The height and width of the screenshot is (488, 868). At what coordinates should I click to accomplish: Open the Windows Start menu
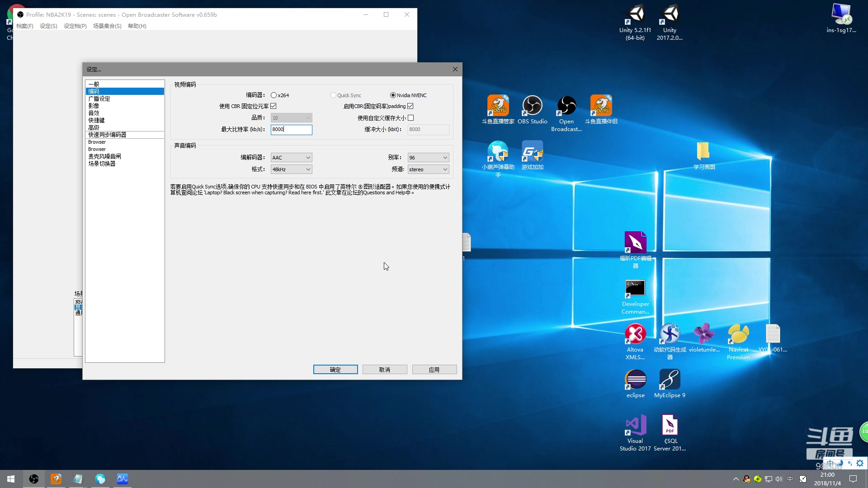pos(11,479)
